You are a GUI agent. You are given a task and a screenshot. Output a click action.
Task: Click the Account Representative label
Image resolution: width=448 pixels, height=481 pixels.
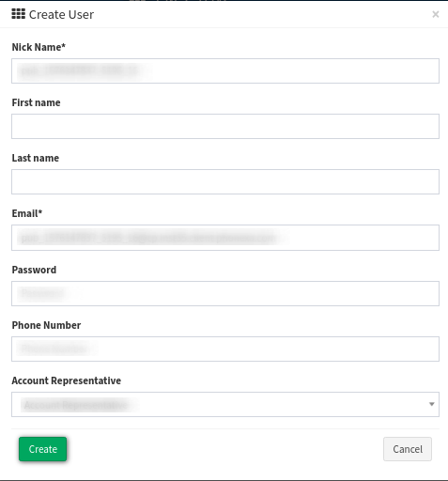(67, 380)
